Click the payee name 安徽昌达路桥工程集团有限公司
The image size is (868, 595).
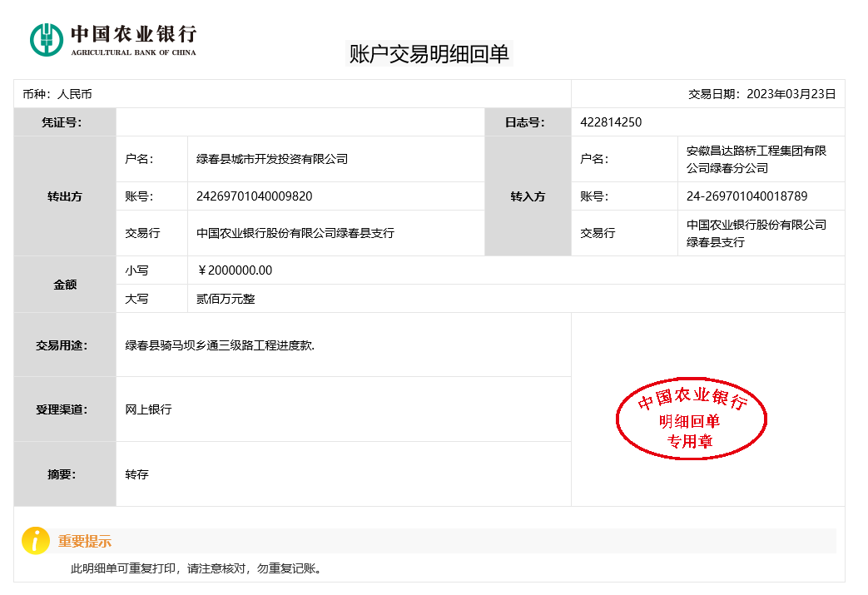(x=756, y=159)
